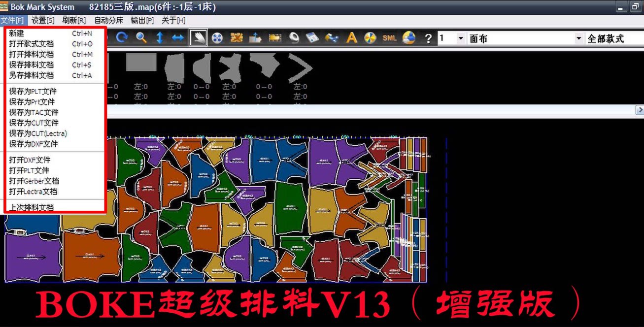Screen dimensions: 644x327
Task: Click the orange pattern-pieces nesting icon
Action: tap(237, 38)
